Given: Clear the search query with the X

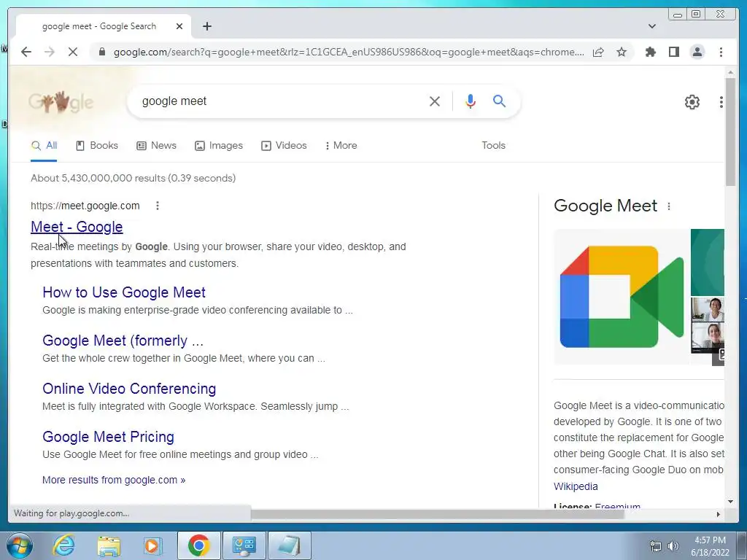Looking at the screenshot, I should [435, 101].
